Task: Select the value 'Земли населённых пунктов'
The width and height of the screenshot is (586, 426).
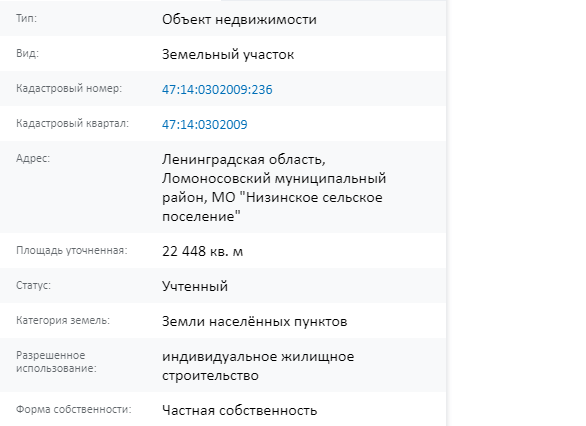Action: (255, 321)
